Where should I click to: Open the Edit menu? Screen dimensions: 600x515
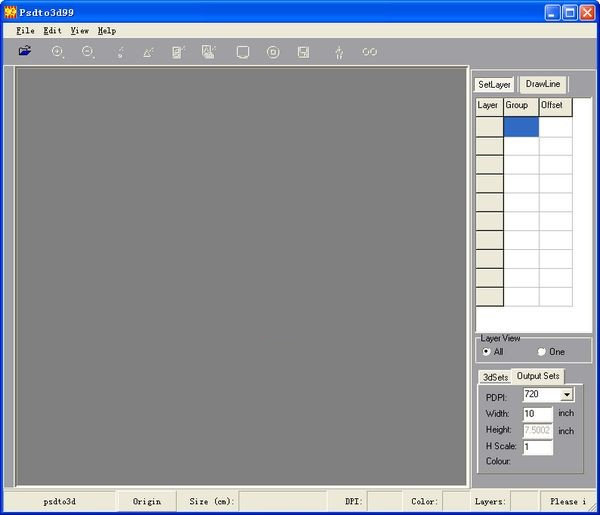(52, 31)
